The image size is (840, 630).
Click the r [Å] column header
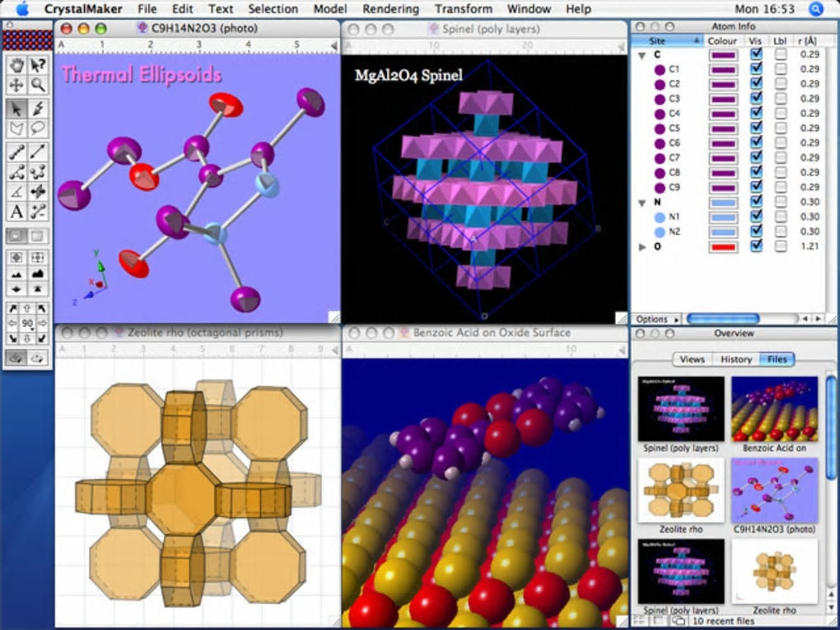[x=807, y=40]
